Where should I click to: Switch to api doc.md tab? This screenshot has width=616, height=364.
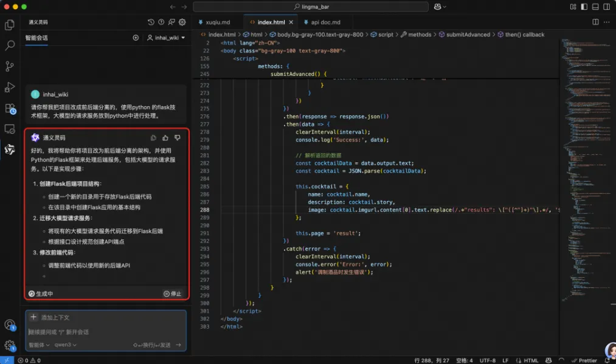click(325, 22)
